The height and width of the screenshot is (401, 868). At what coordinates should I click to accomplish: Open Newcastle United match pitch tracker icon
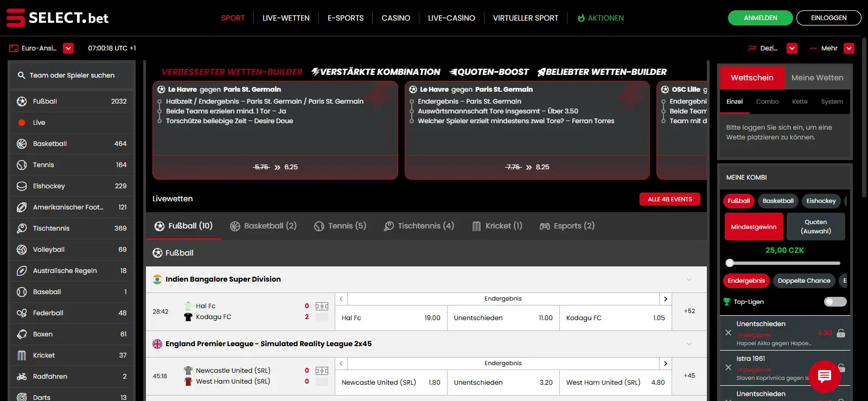pyautogui.click(x=322, y=371)
